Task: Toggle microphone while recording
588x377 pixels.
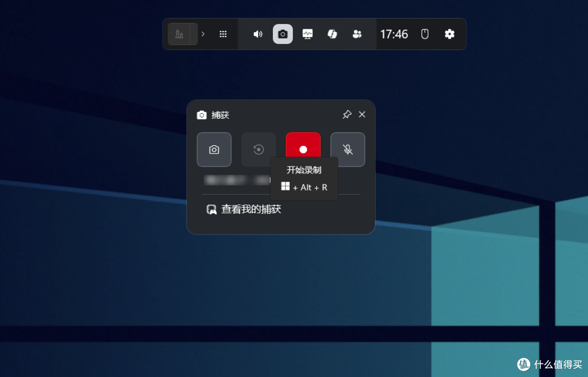Action: pyautogui.click(x=347, y=150)
